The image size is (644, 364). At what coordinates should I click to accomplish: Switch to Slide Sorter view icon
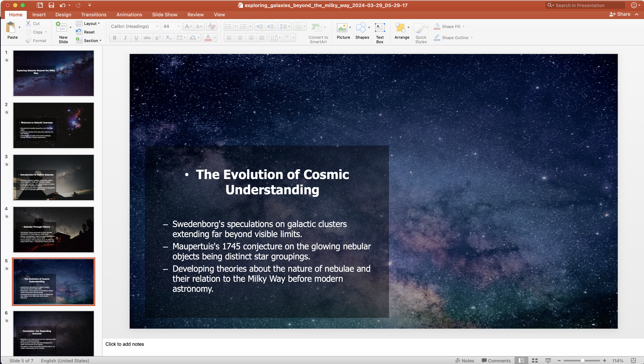[534, 360]
